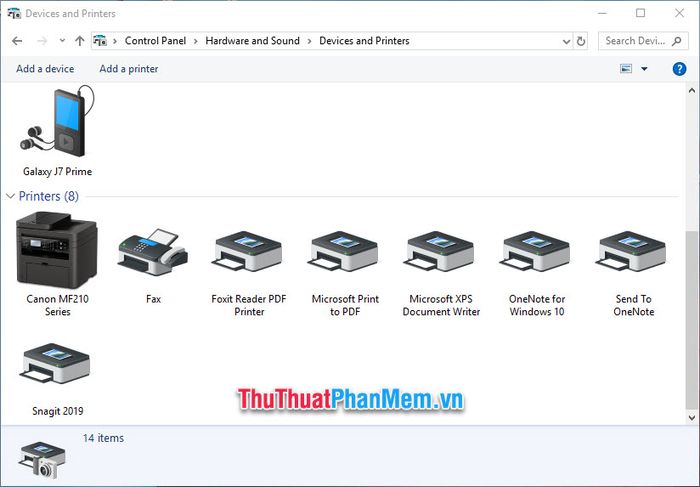
Task: Go up one level with the Up arrow
Action: pos(79,41)
